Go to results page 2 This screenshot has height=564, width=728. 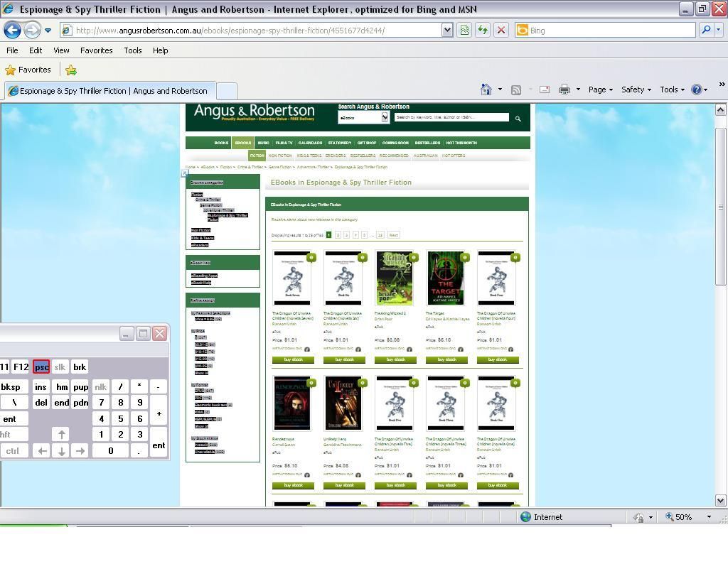[x=338, y=235]
